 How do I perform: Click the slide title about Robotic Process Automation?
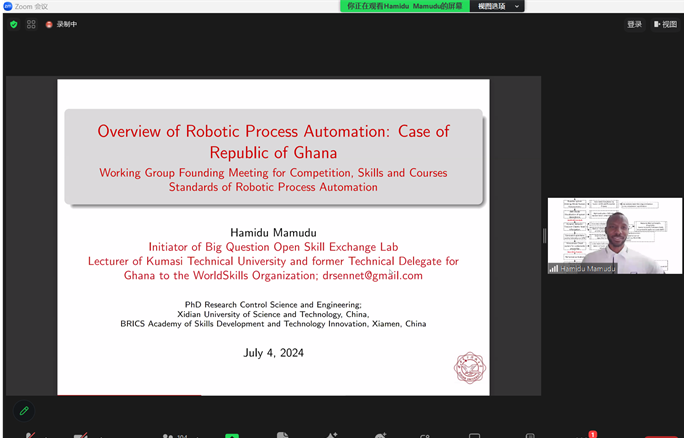tap(273, 141)
